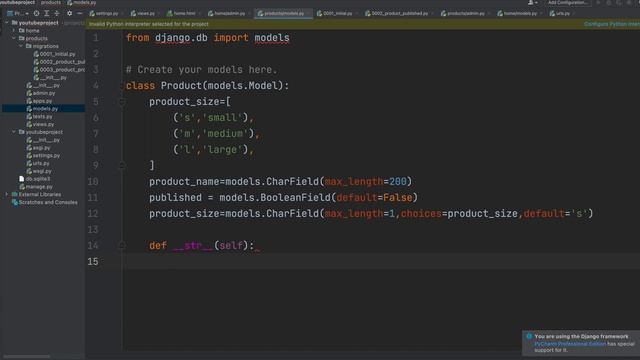
Task: Switch to products/admin.py tab
Action: [466, 13]
